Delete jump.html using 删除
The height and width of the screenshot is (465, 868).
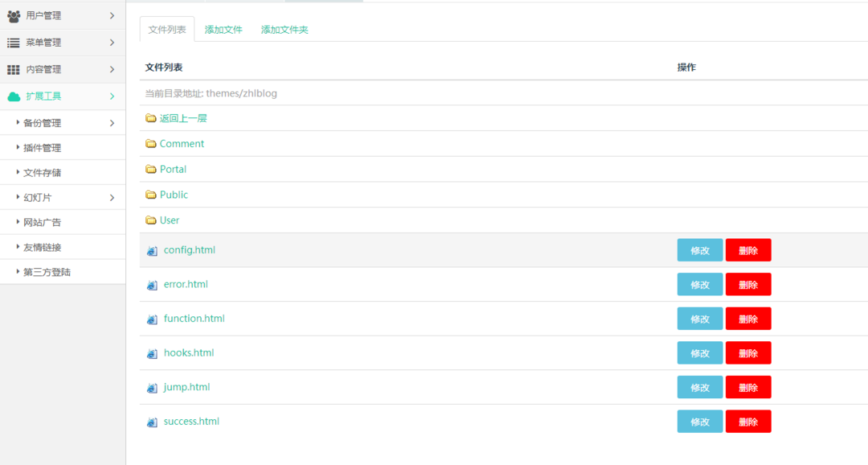(x=748, y=388)
